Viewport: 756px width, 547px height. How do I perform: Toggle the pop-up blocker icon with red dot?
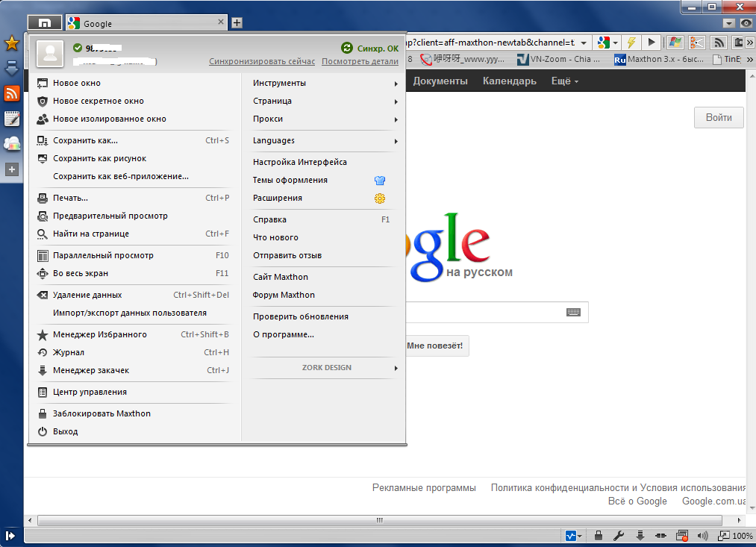point(681,536)
